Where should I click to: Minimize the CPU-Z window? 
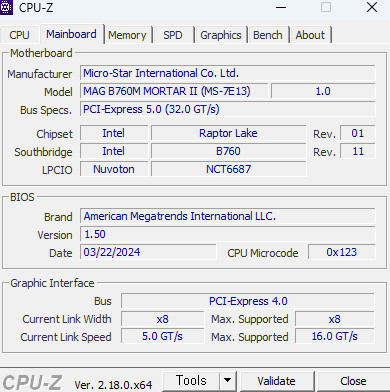281,7
